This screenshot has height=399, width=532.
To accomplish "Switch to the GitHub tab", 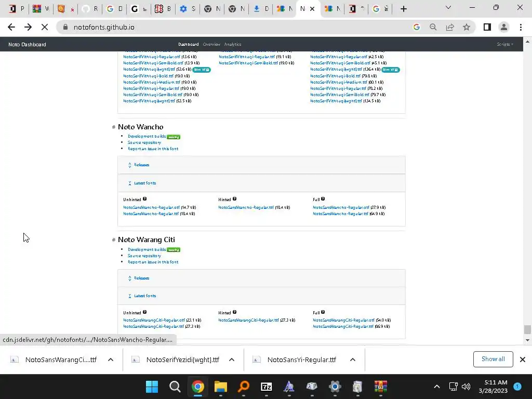I will coord(89,9).
